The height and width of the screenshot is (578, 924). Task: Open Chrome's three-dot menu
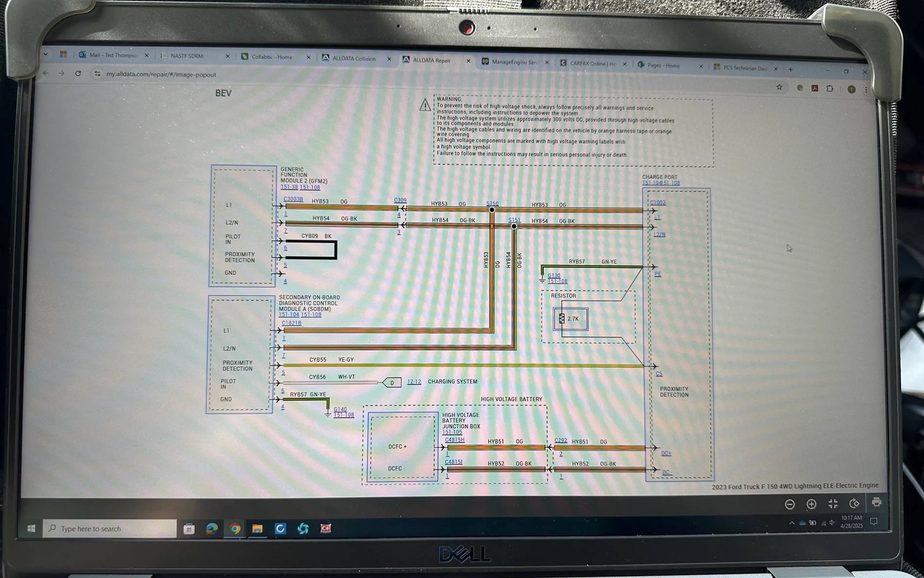[x=866, y=90]
